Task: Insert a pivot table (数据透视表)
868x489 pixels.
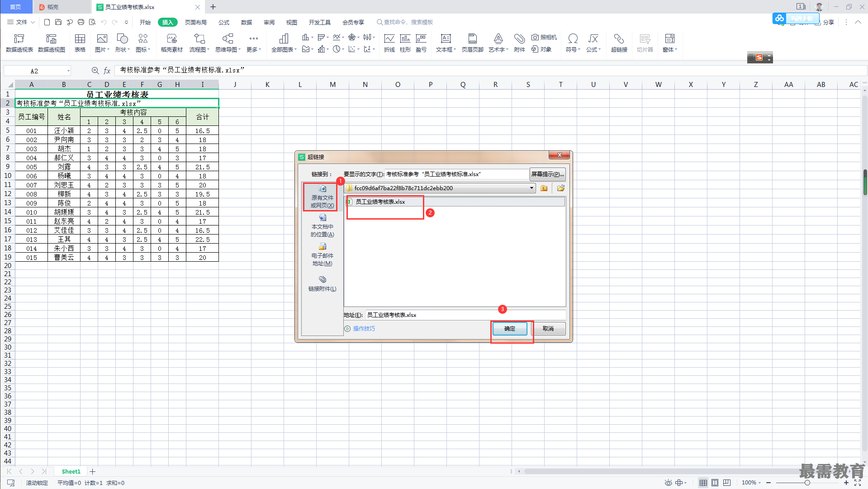Action: pyautogui.click(x=19, y=43)
